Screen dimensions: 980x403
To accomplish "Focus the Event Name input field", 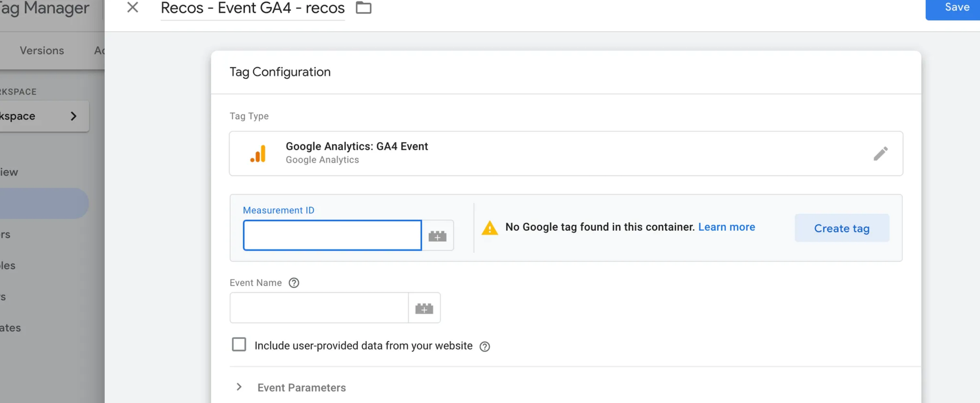I will pyautogui.click(x=319, y=308).
